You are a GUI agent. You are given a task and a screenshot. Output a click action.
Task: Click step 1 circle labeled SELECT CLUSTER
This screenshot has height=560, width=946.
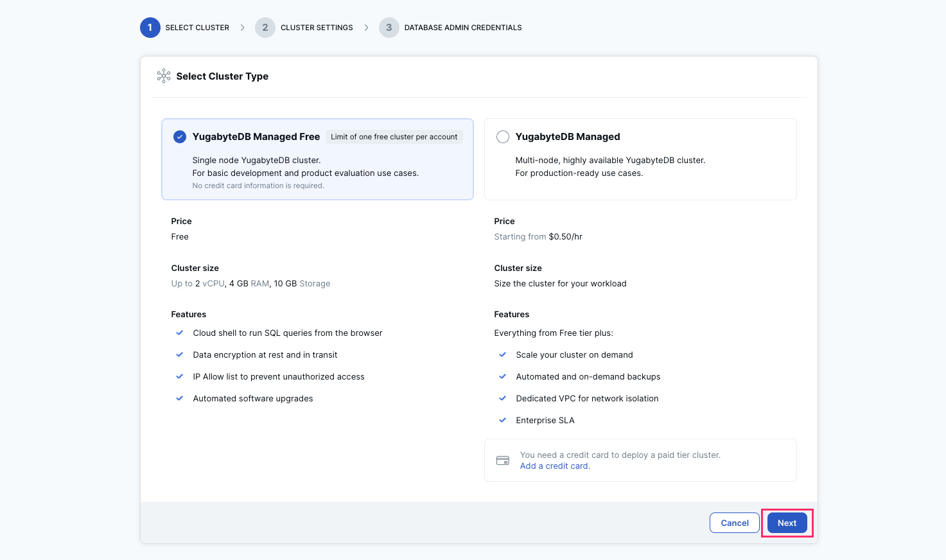click(x=150, y=27)
